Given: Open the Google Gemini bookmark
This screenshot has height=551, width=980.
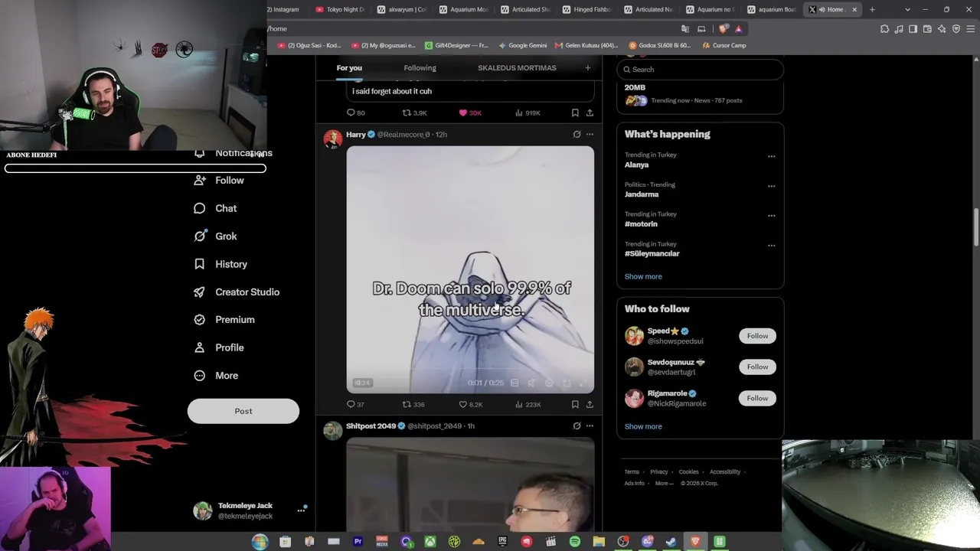Looking at the screenshot, I should point(522,45).
